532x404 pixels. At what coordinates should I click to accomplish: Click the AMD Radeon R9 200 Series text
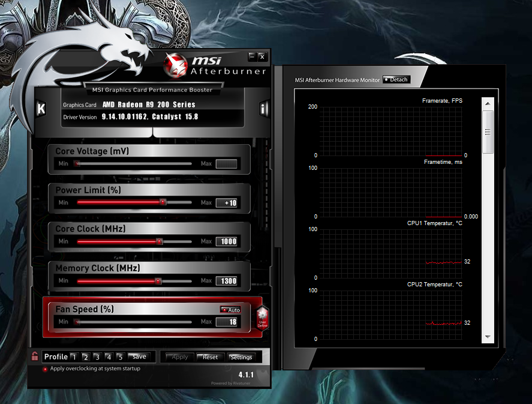click(149, 104)
